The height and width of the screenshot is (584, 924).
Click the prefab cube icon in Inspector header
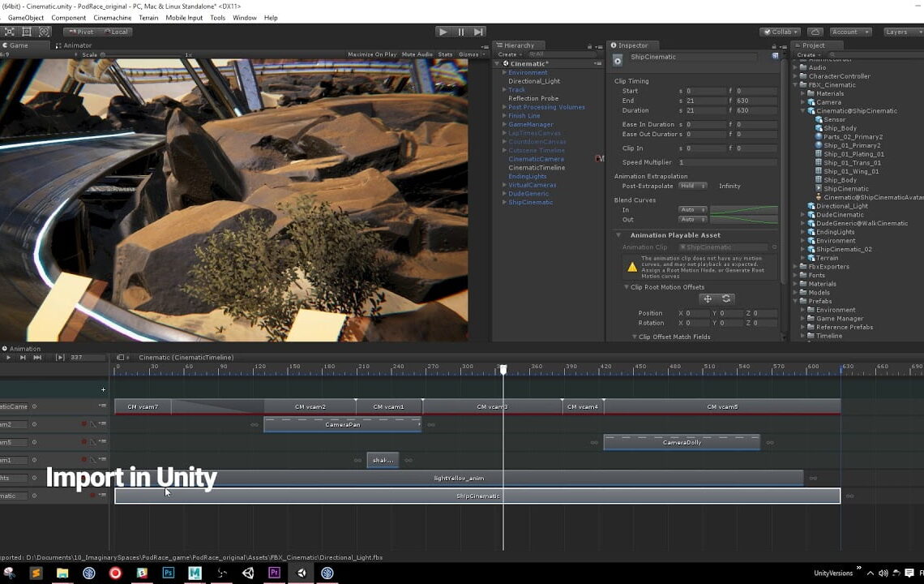(776, 56)
